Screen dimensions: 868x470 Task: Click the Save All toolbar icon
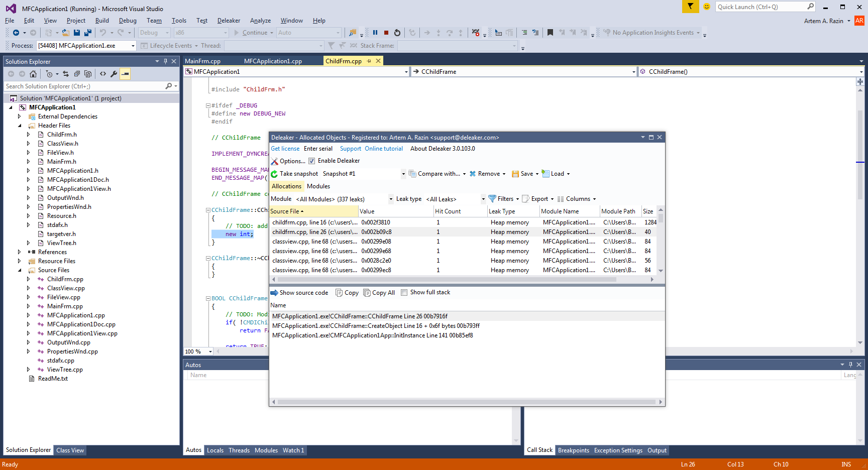(88, 33)
